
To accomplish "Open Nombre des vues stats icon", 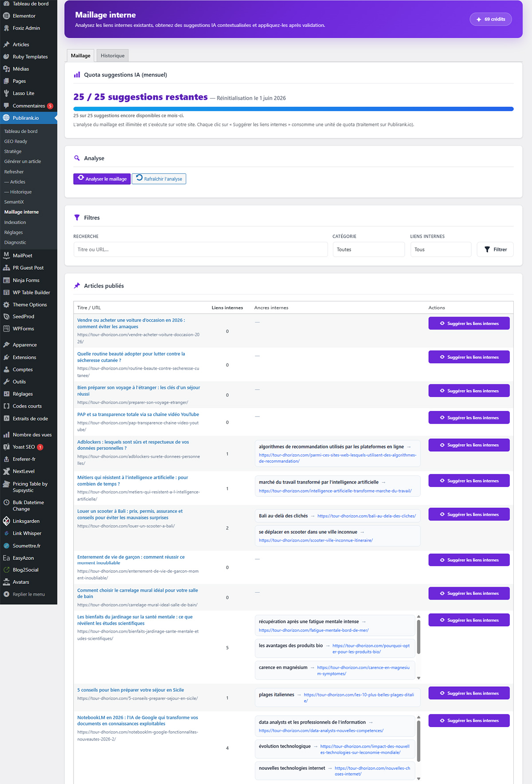I will [x=6, y=435].
